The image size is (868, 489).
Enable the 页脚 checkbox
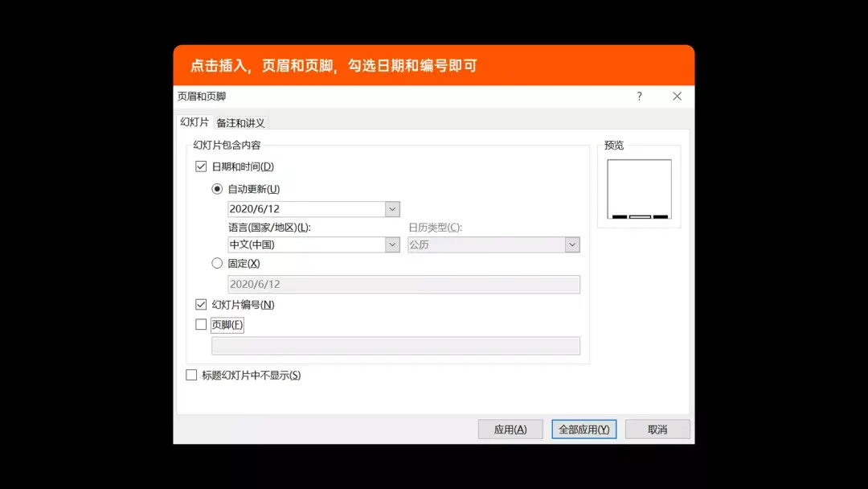201,324
